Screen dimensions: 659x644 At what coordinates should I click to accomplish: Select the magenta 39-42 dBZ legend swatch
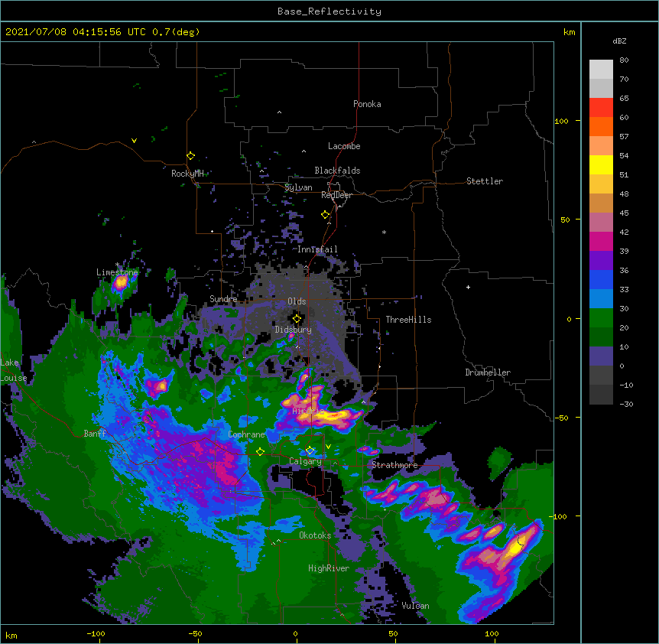coord(601,241)
